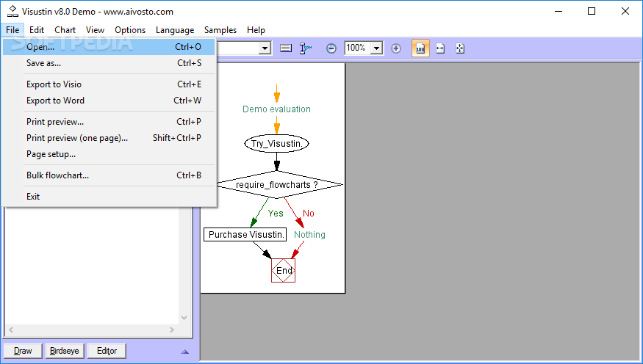The width and height of the screenshot is (643, 364).
Task: Maximize the Visustin window
Action: (x=592, y=12)
